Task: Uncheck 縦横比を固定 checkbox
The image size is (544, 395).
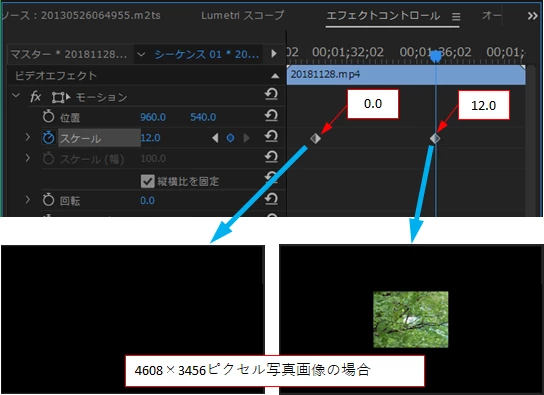Action: click(147, 181)
